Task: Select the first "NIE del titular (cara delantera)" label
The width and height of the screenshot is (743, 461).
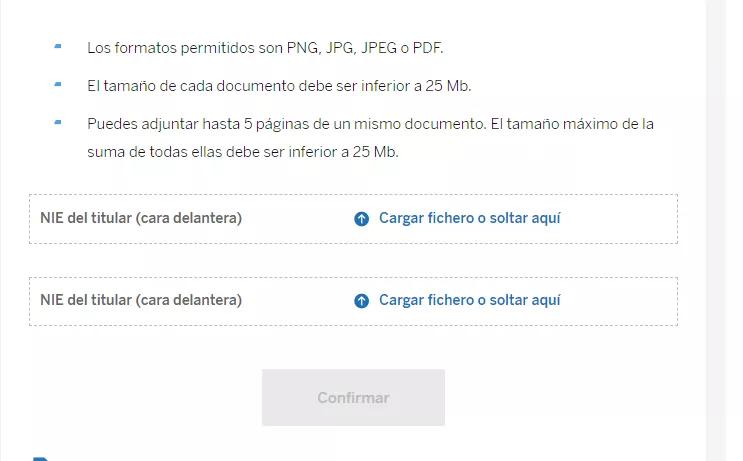Action: pyautogui.click(x=141, y=218)
